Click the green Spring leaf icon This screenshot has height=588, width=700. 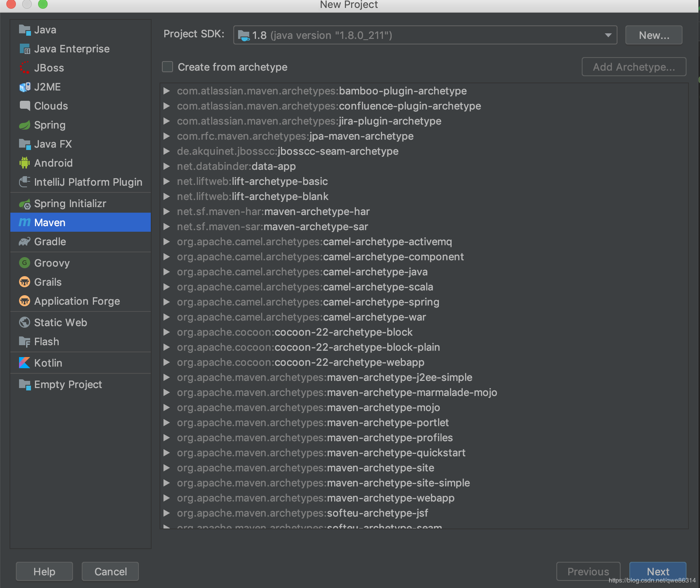(x=25, y=125)
